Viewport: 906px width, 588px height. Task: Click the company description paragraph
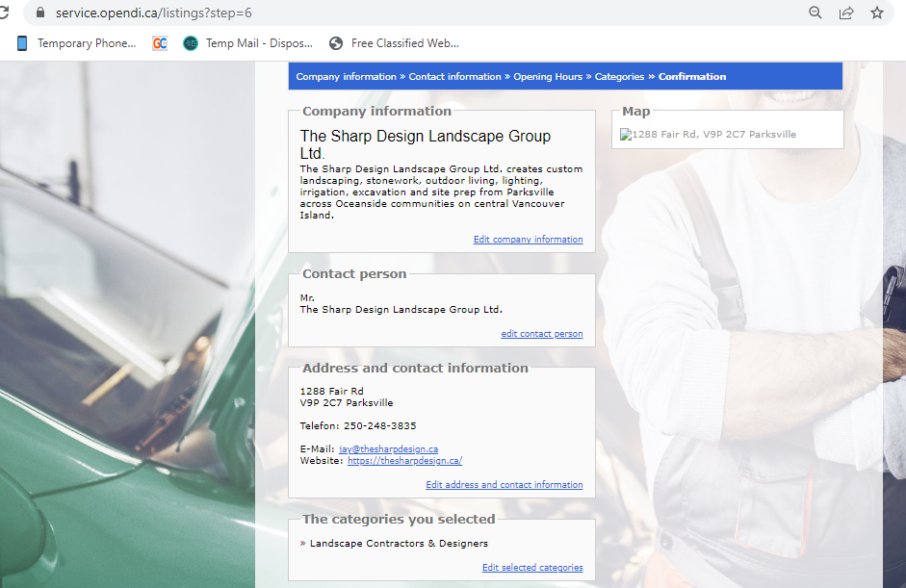441,192
